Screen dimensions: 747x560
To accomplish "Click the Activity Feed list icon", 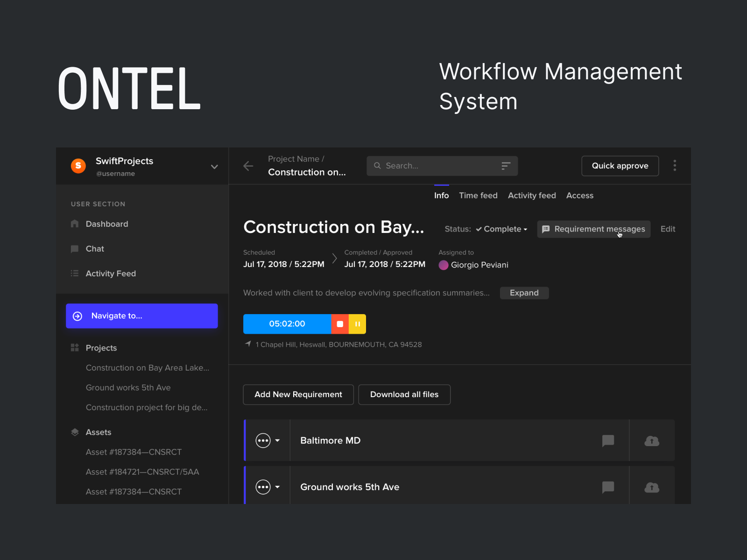I will pyautogui.click(x=75, y=273).
